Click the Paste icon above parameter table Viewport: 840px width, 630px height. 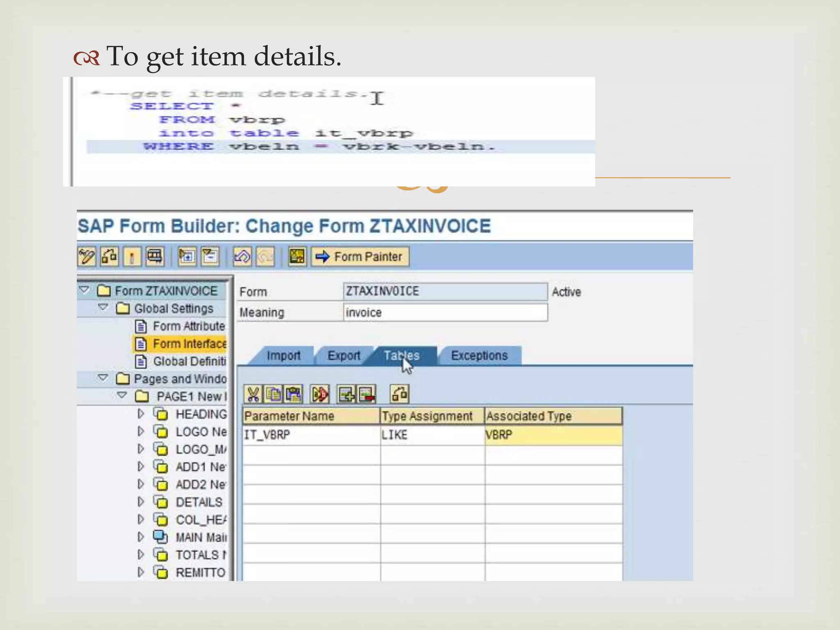coord(294,395)
